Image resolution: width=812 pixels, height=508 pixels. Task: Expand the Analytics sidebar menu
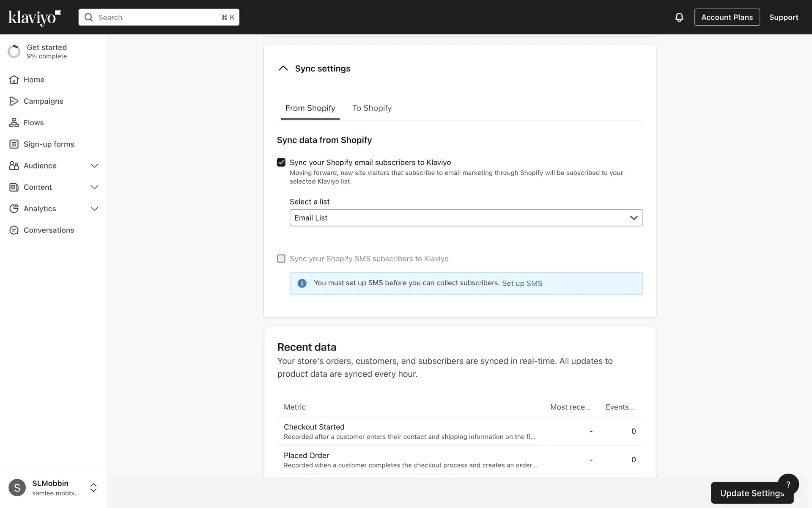point(94,209)
